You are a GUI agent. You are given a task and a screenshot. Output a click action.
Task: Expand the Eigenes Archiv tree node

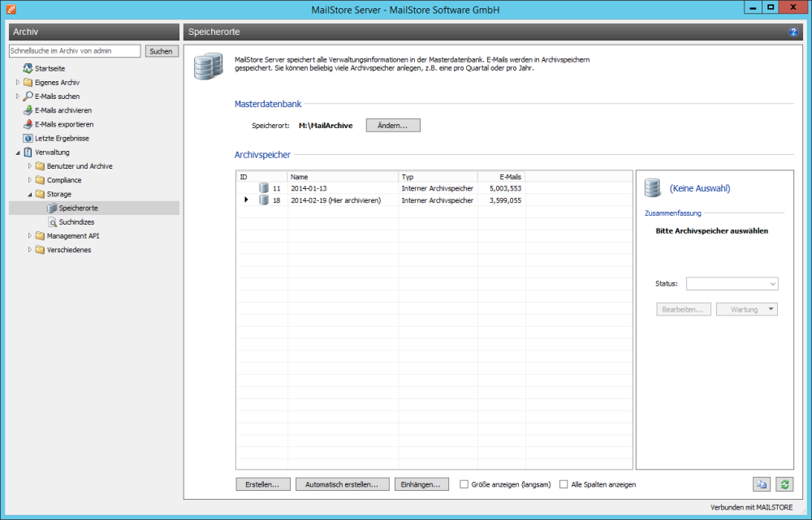click(x=18, y=82)
